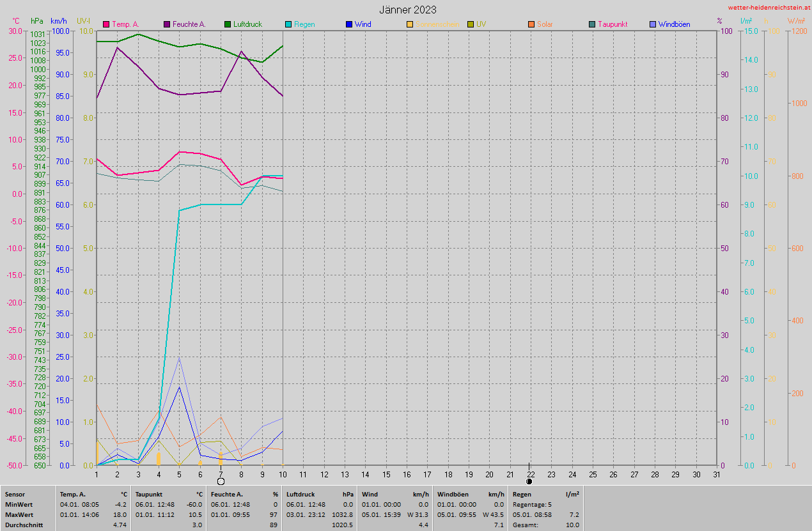Image resolution: width=812 pixels, height=531 pixels.
Task: Click the pink Temp. A. legend swatch
Action: pos(106,25)
